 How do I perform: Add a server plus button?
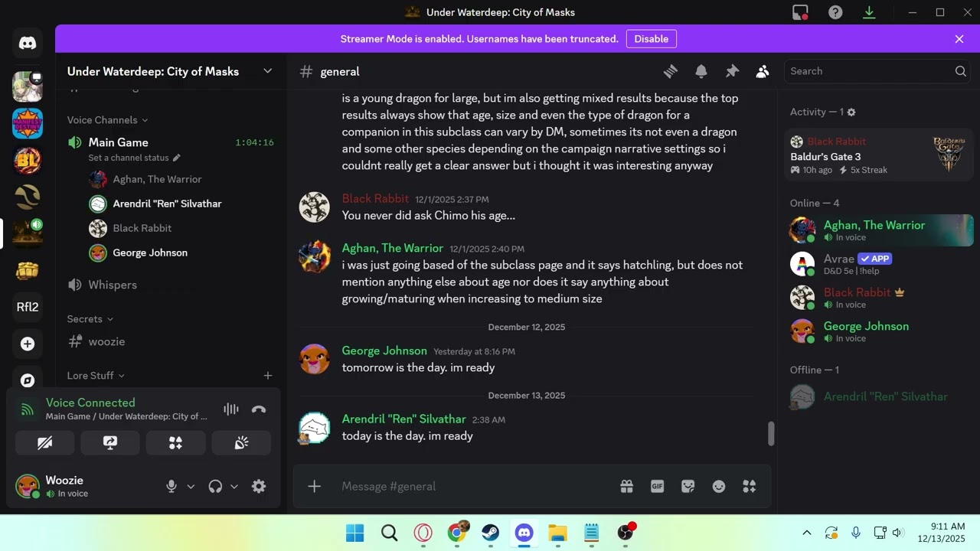click(28, 344)
